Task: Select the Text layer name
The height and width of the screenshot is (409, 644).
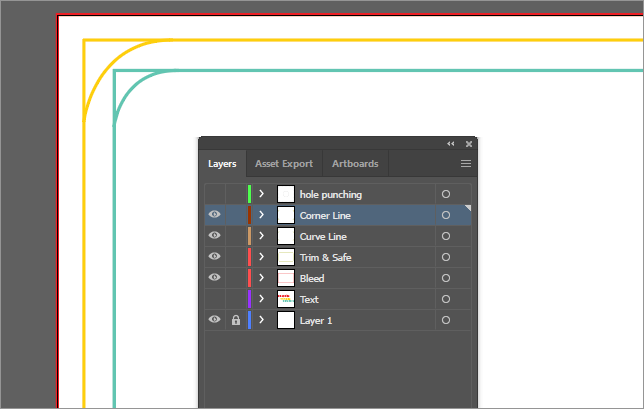Action: click(309, 299)
